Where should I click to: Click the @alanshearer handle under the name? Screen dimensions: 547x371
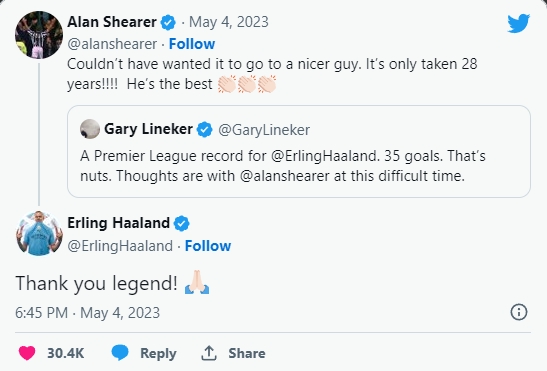(x=112, y=44)
